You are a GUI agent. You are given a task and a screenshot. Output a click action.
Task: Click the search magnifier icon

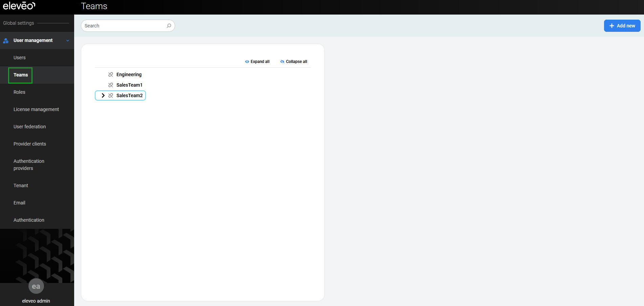(x=169, y=26)
